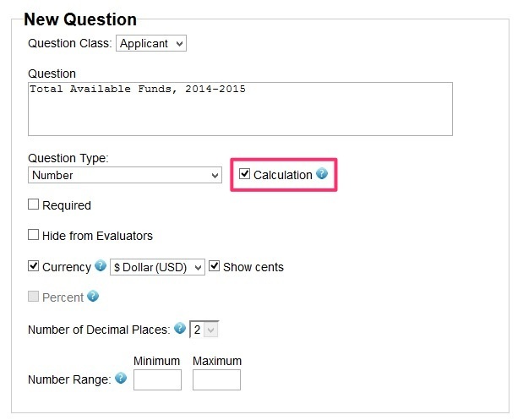This screenshot has height=420, width=523.
Task: Open the Calculation help icon
Action: [x=322, y=174]
